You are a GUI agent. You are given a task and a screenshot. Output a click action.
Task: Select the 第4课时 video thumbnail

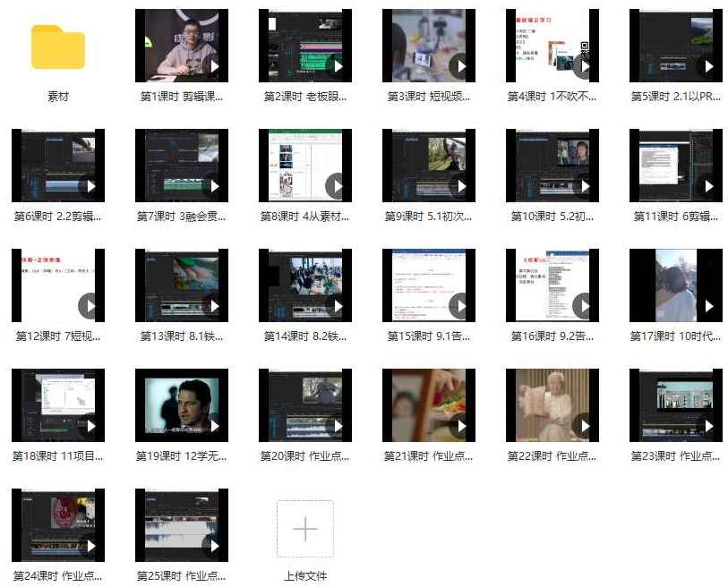pyautogui.click(x=552, y=46)
